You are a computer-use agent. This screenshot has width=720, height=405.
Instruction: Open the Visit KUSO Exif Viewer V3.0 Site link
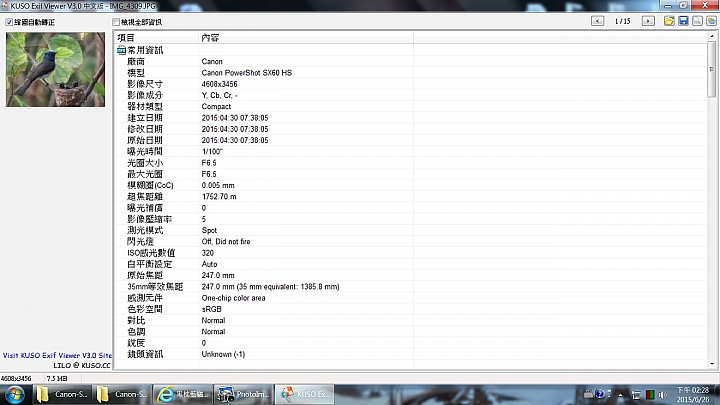tap(57, 355)
